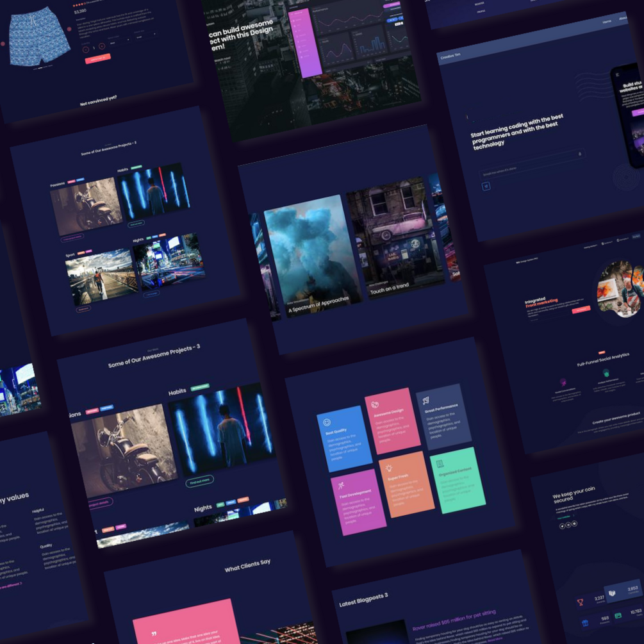Click the green Organized Content feature card
Viewport: 644px width, 644px height.
458,481
